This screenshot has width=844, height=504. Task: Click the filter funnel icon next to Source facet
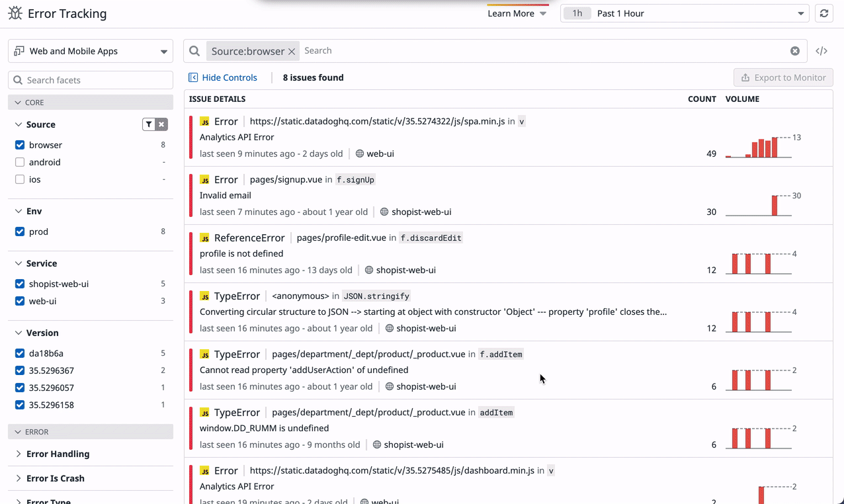(x=148, y=124)
